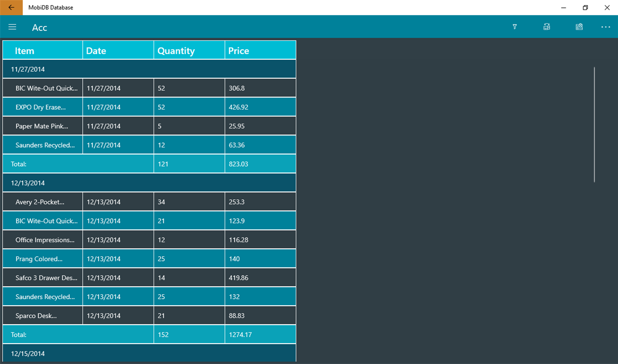Select the Sparco Desk... item cell

coord(43,316)
